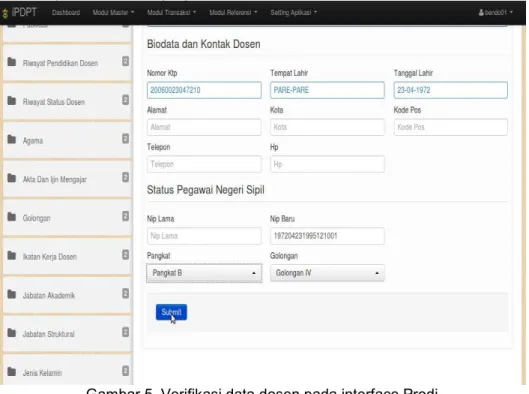Click the Hp input field
Viewport: 529px width, 394px height.
coord(327,164)
